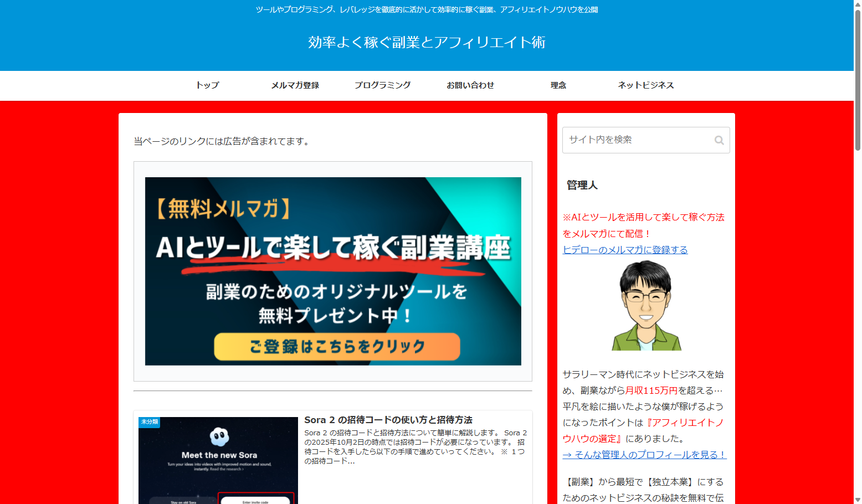This screenshot has height=504, width=862.
Task: Follow the ヒデローのメルマガに登録する link
Action: pos(625,250)
